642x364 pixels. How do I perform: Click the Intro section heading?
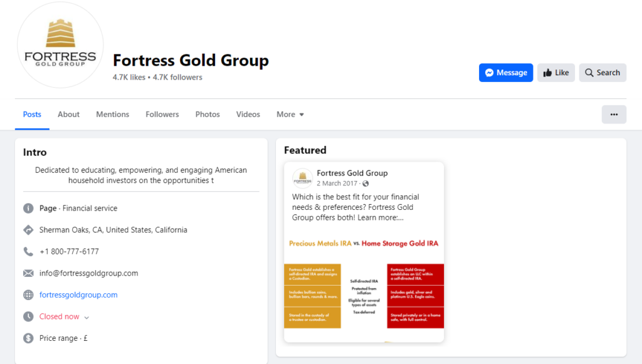[35, 152]
